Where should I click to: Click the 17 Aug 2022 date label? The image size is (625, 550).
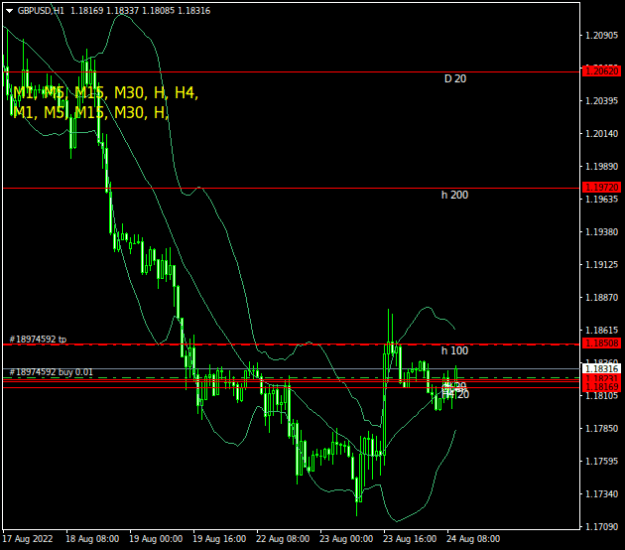(28, 539)
